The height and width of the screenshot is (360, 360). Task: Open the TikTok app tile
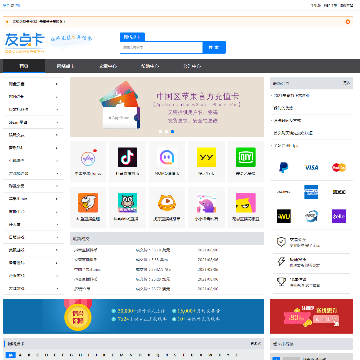(127, 162)
